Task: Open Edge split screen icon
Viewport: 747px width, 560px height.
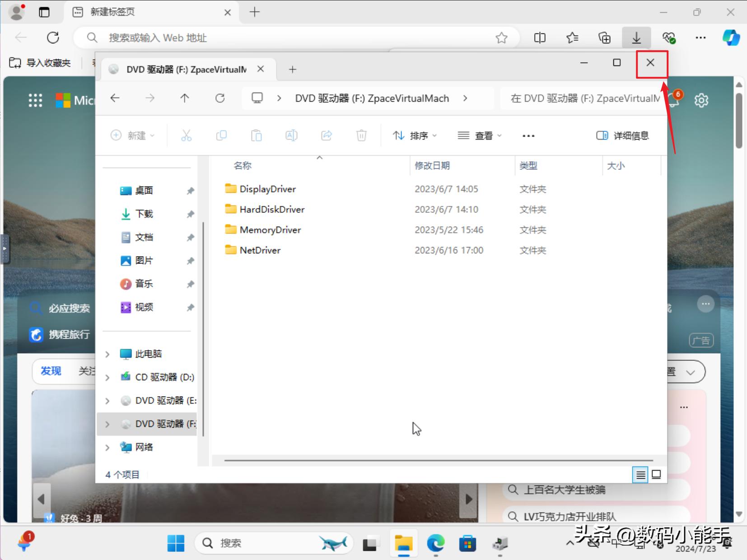Action: (x=540, y=38)
